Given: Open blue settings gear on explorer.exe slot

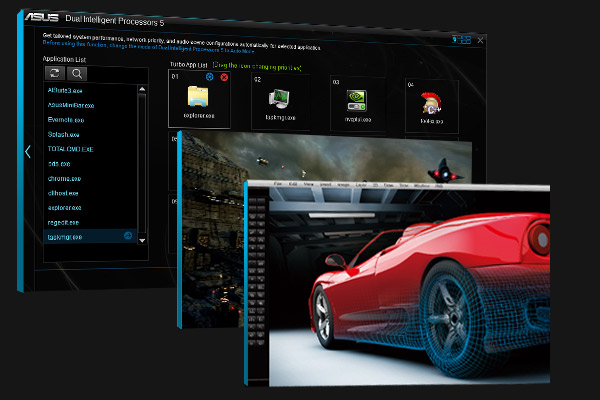Looking at the screenshot, I should (209, 77).
